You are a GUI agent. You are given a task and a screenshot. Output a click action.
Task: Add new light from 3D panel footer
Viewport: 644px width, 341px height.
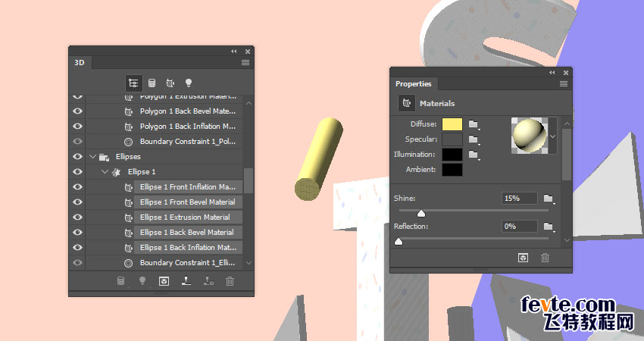click(x=142, y=281)
